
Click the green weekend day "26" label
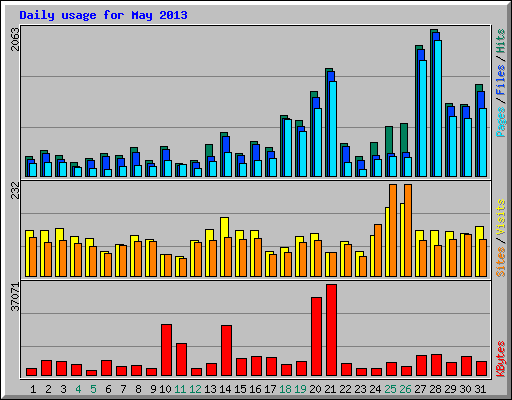(405, 389)
